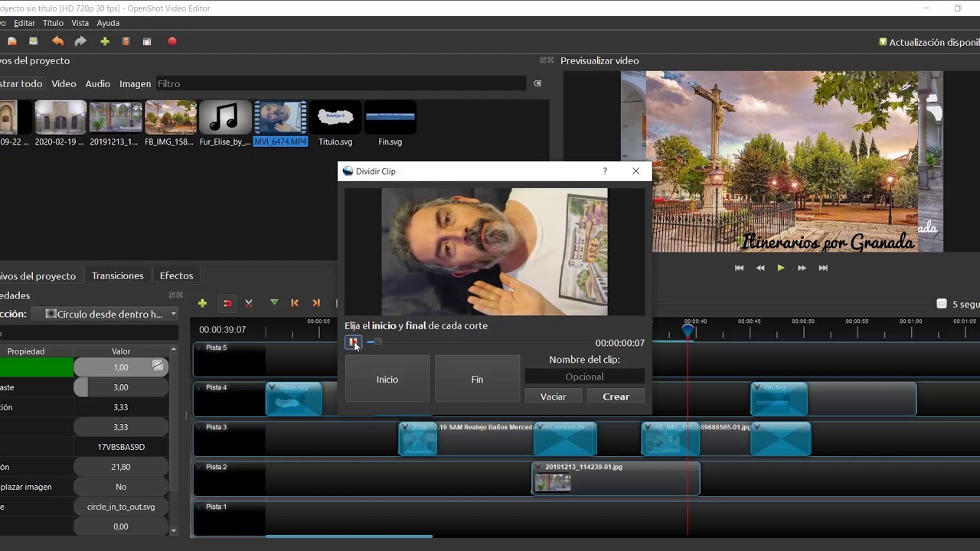Screen dimensions: 980x551
Task: Play the video preview
Action: pyautogui.click(x=781, y=268)
